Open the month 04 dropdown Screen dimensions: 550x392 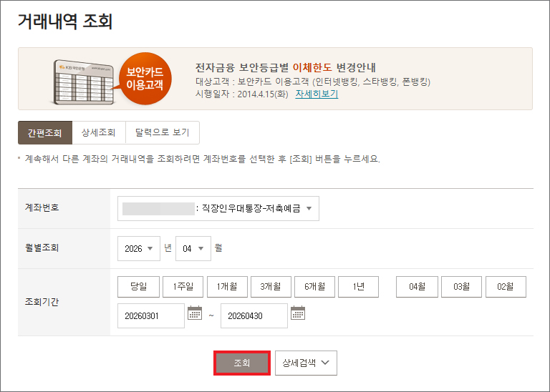(x=193, y=249)
